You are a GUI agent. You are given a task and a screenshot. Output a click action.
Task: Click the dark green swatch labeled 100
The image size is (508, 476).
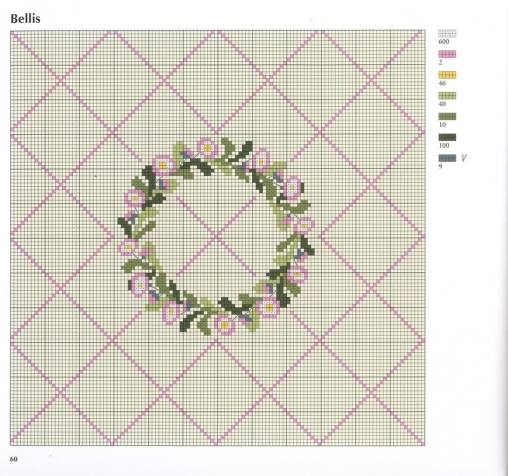(x=447, y=137)
